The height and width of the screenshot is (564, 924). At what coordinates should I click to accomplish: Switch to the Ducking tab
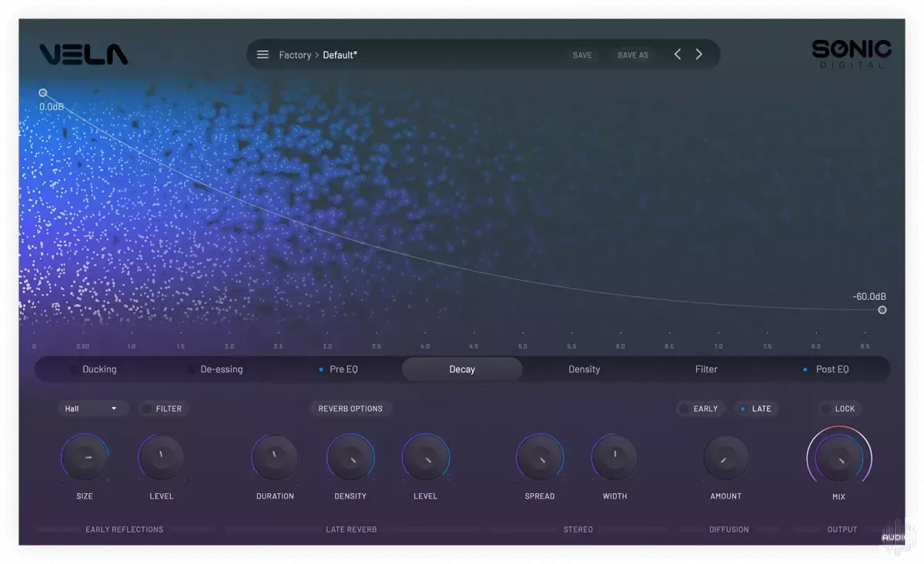[x=99, y=369]
